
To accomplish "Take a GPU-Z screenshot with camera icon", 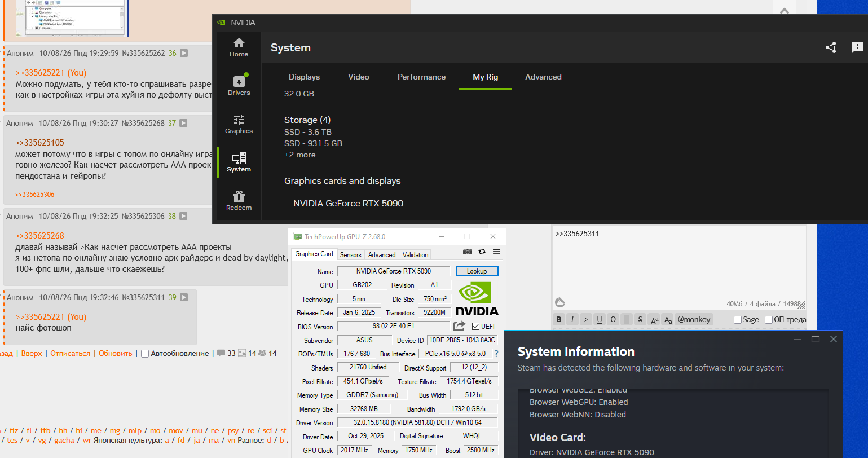I will pos(468,252).
